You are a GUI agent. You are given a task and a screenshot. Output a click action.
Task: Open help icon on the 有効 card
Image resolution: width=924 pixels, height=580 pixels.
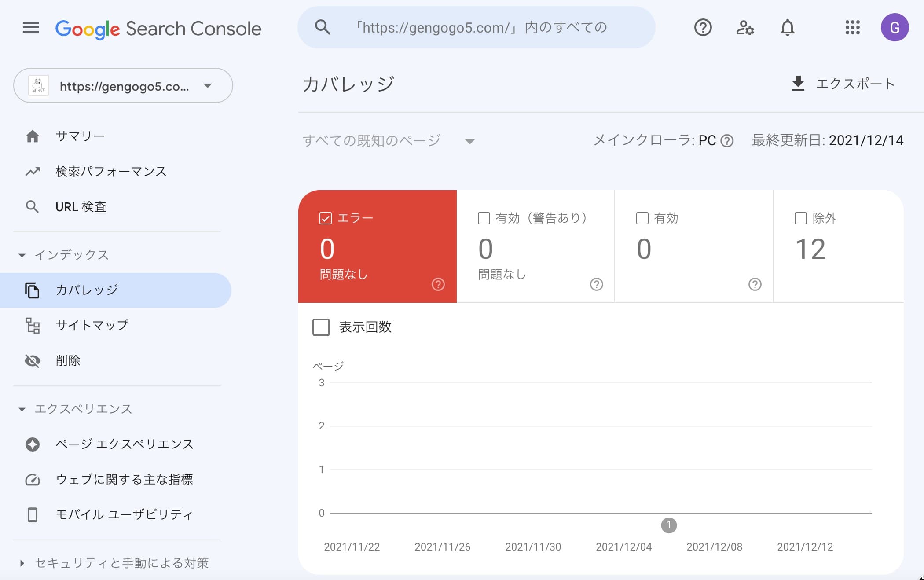click(x=755, y=284)
